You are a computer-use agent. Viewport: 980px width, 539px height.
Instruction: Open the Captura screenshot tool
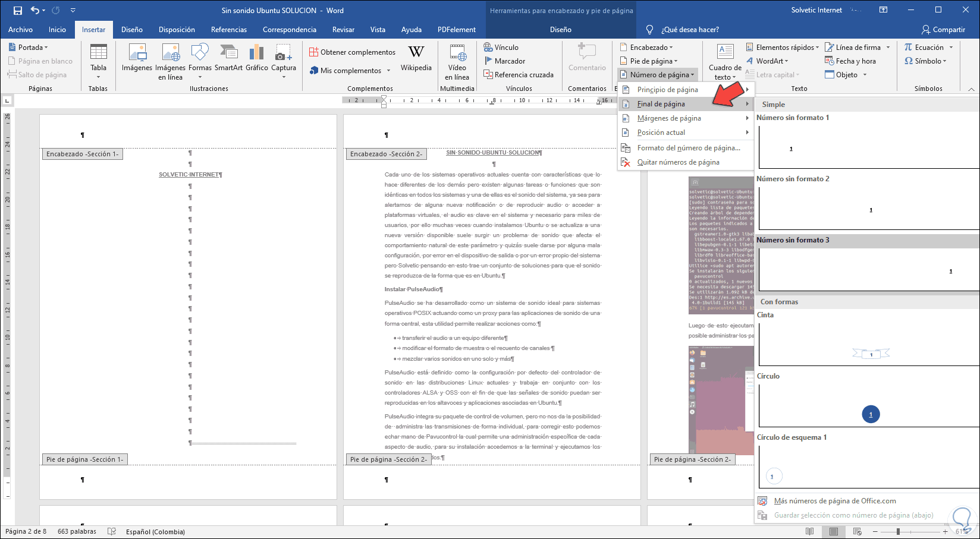point(284,61)
